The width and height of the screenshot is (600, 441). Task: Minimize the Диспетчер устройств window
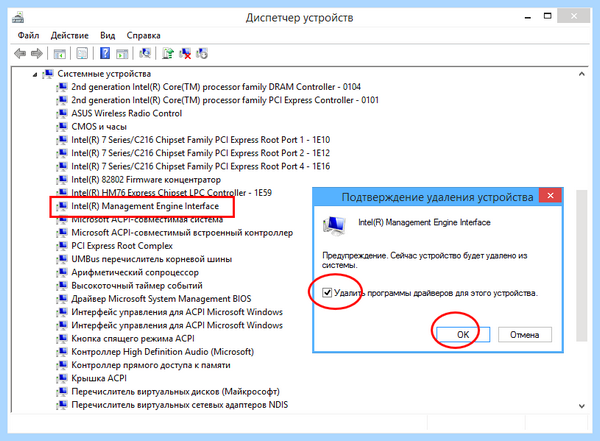pyautogui.click(x=528, y=17)
